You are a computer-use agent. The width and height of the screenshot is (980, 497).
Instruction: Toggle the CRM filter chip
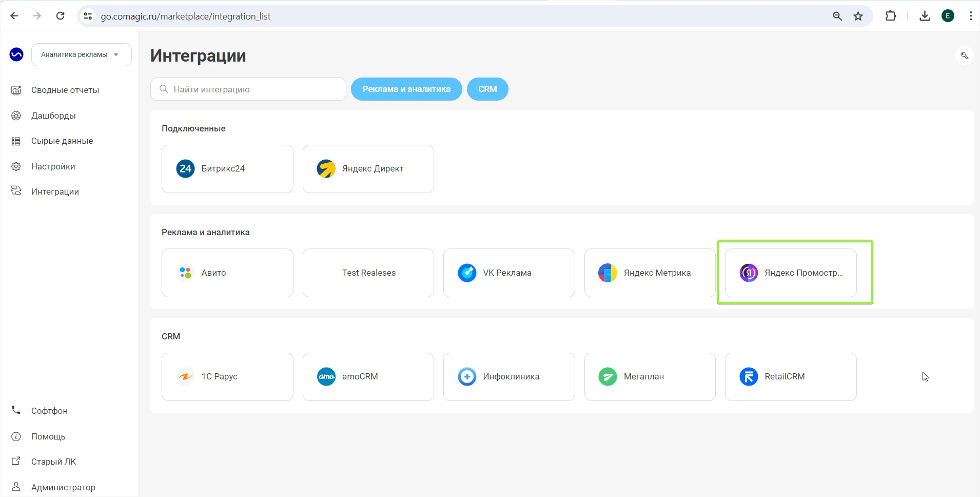(487, 89)
